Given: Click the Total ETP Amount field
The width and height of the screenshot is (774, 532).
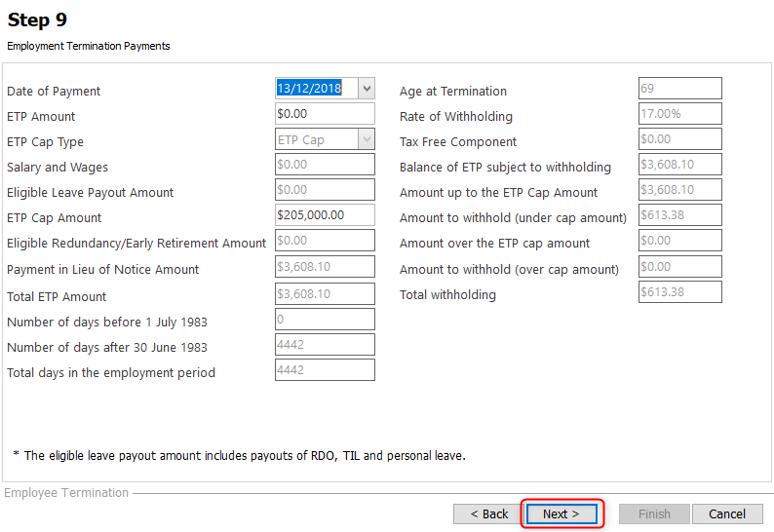Looking at the screenshot, I should tap(325, 293).
